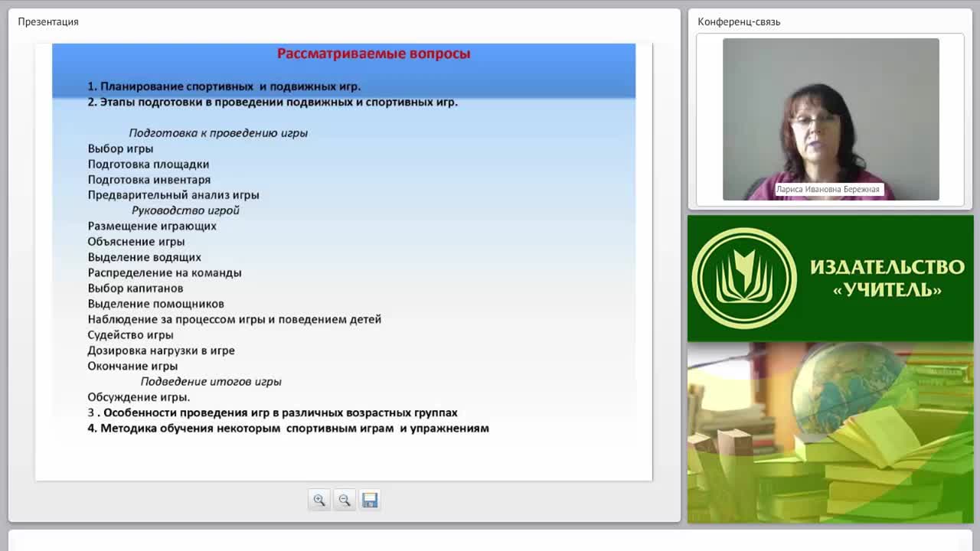Click the line Подготовка площадки
980x551 pixels.
[149, 164]
